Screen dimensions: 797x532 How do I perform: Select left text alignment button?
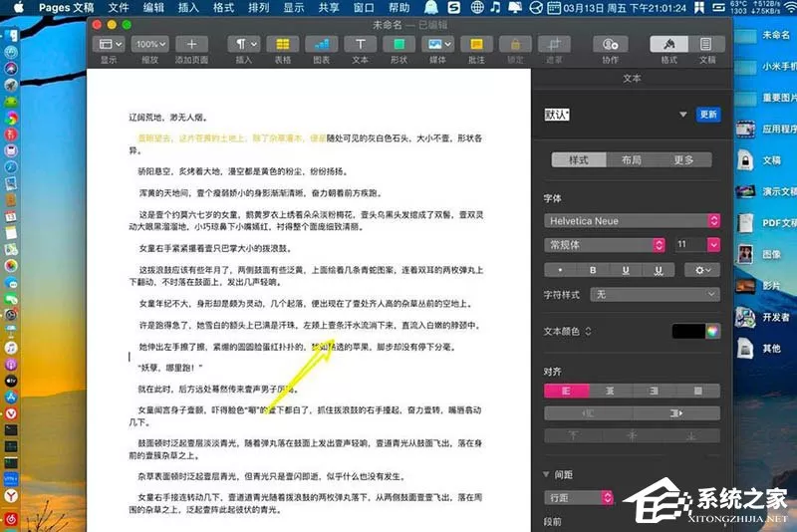(566, 391)
